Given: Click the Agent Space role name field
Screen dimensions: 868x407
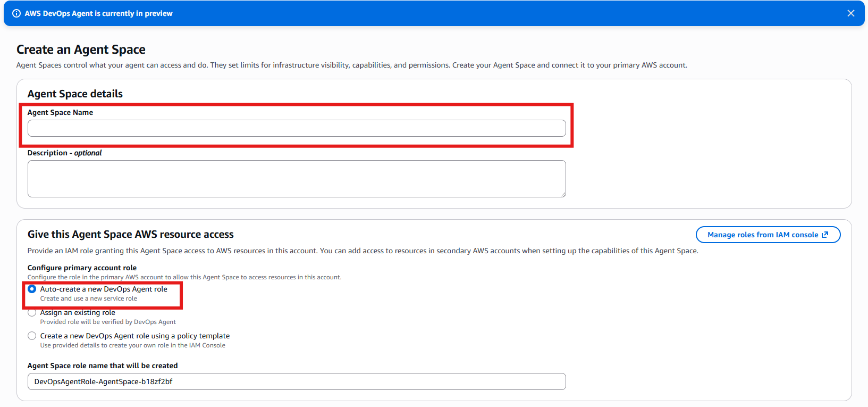Looking at the screenshot, I should pos(296,381).
